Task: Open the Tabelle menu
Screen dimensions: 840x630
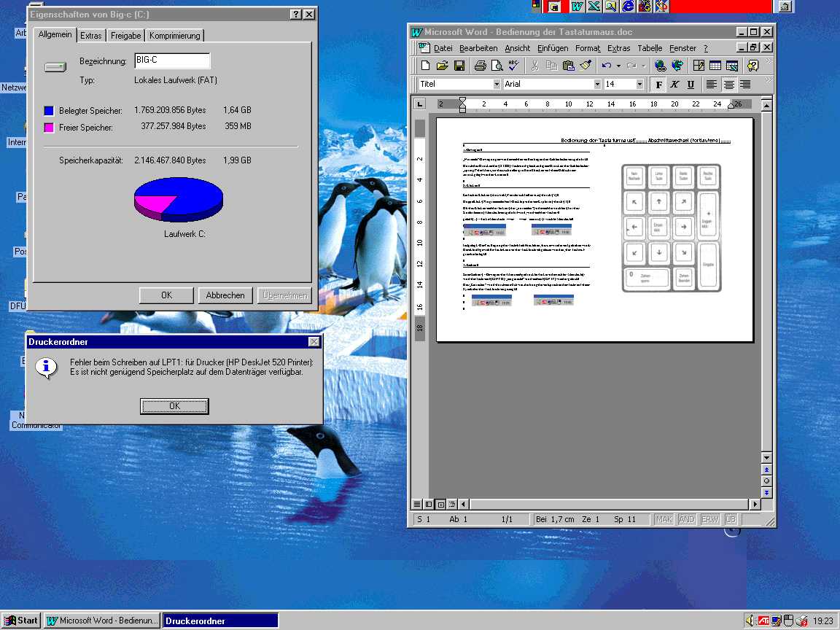Action: point(650,48)
